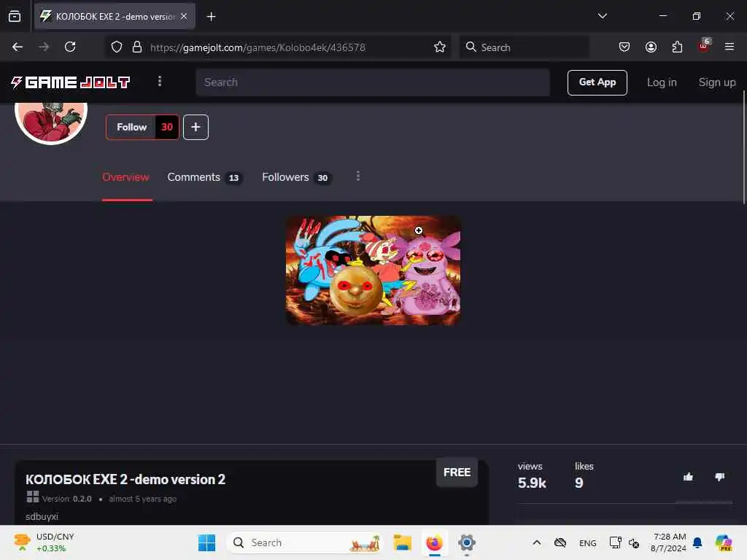Click the 9 likes count

[x=578, y=483]
